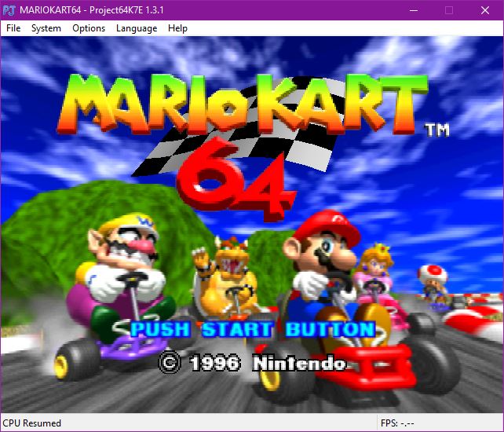The height and width of the screenshot is (432, 504).
Task: Open the Help menu
Action: 177,28
